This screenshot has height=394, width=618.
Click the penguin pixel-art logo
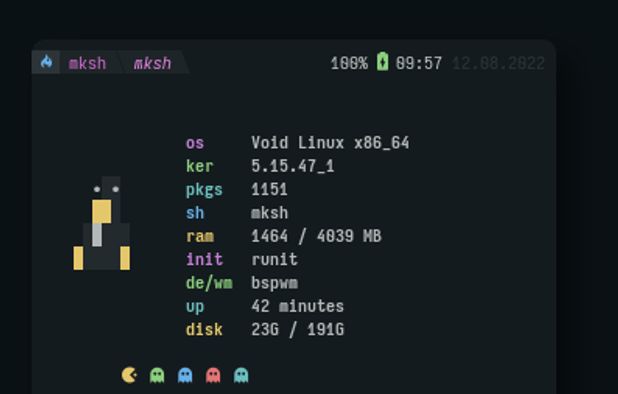102,223
